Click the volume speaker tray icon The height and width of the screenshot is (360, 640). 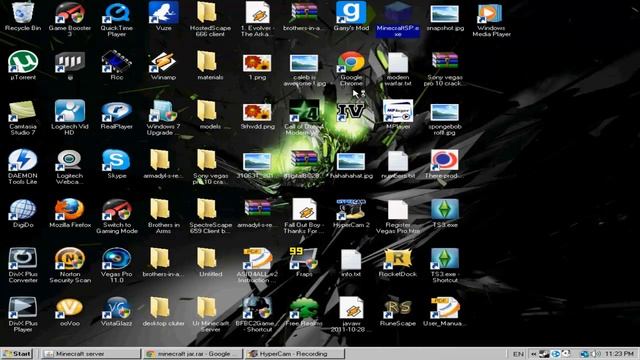pos(596,354)
